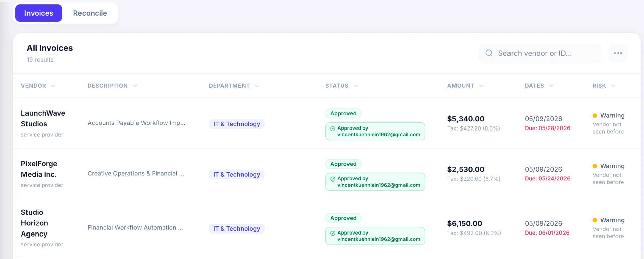Click Vendor not seen before in PixelForge row
Screen dimensions: 644x259
point(608,179)
